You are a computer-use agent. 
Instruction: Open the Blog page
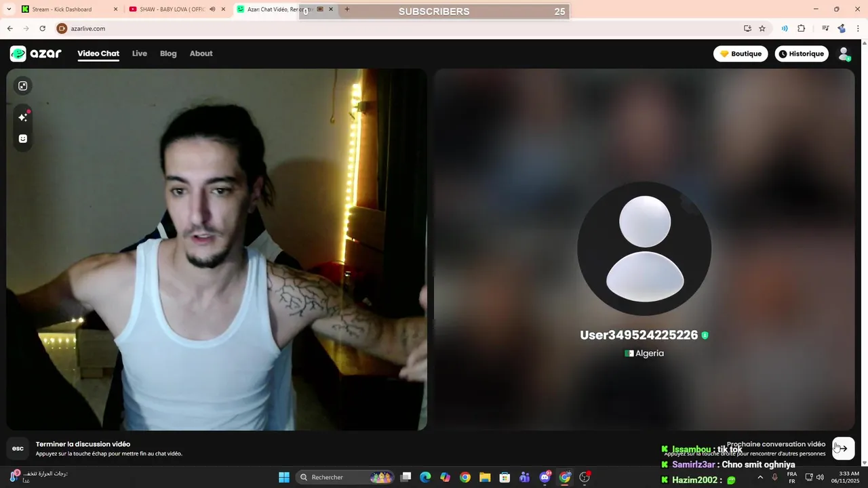coord(168,54)
